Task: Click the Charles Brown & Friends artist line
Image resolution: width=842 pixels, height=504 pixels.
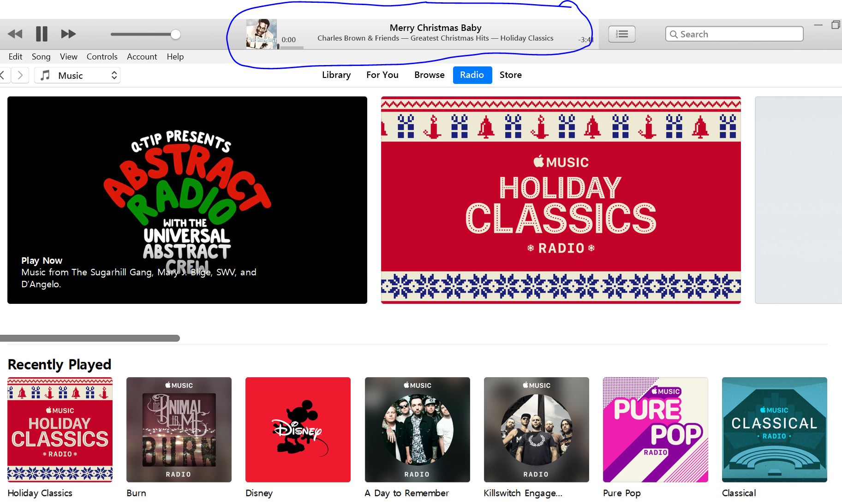Action: pos(435,38)
